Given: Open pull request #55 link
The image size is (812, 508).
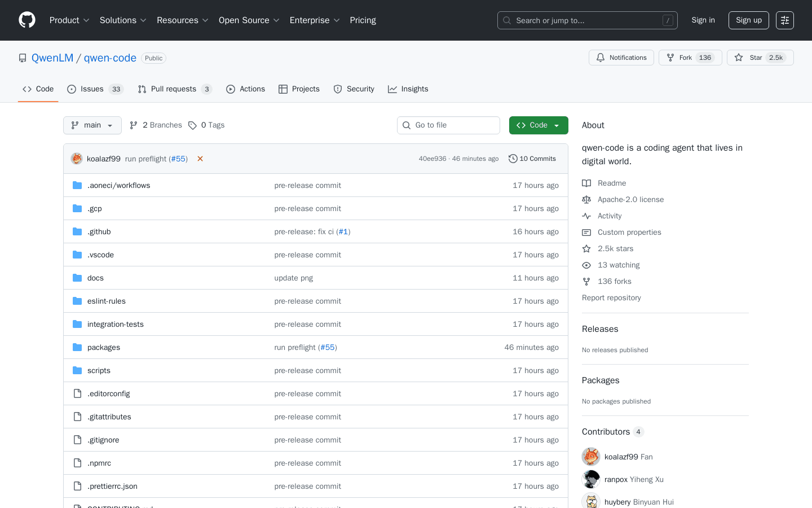Looking at the screenshot, I should click(x=178, y=159).
